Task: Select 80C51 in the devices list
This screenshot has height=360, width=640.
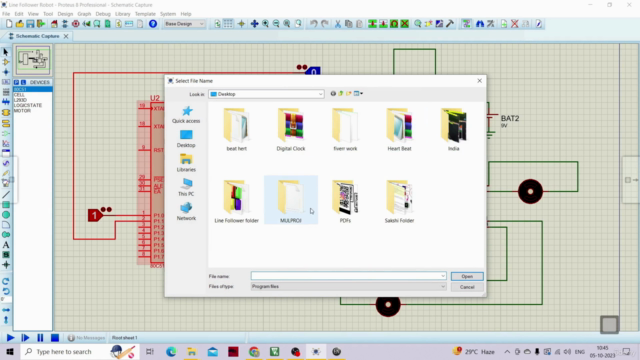Action: tap(33, 89)
